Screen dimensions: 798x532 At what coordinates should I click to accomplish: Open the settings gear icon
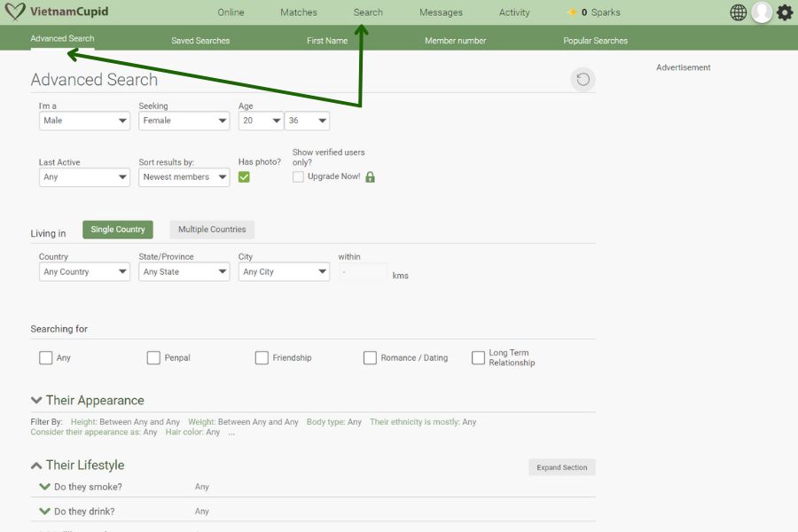coord(785,12)
